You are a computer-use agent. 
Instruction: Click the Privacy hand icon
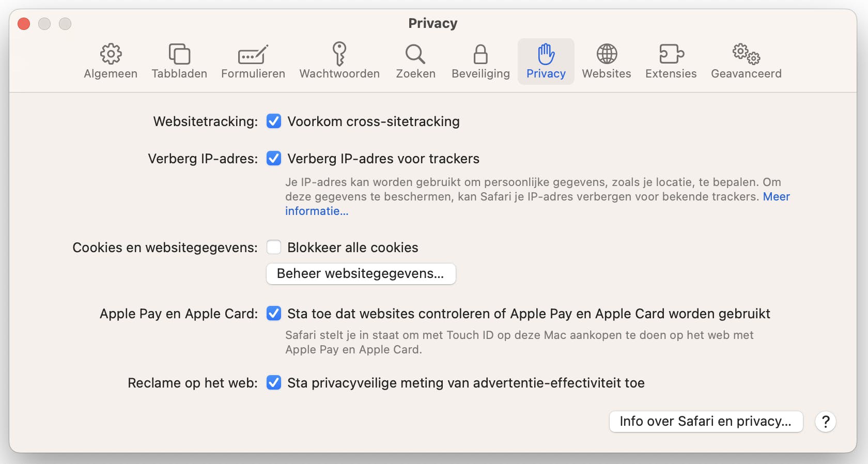[x=546, y=54]
